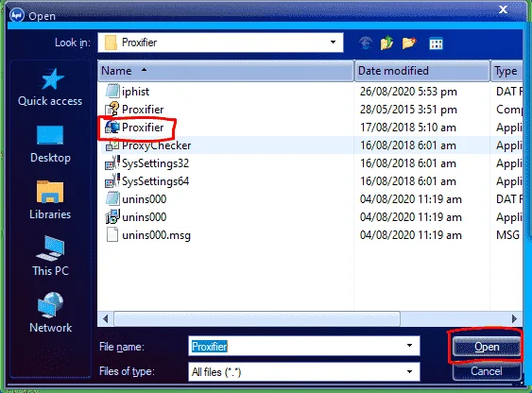Sort files by the Type column

click(506, 71)
